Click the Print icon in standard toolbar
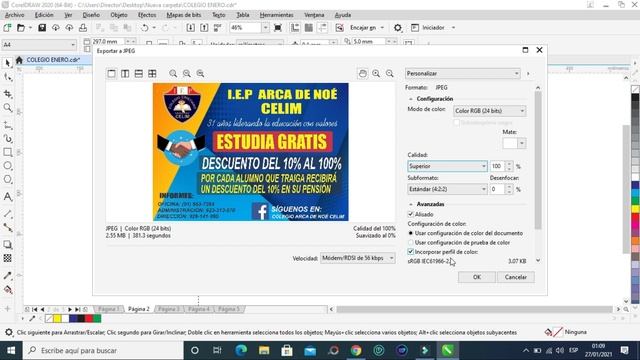The height and width of the screenshot is (360, 640). coord(83,28)
